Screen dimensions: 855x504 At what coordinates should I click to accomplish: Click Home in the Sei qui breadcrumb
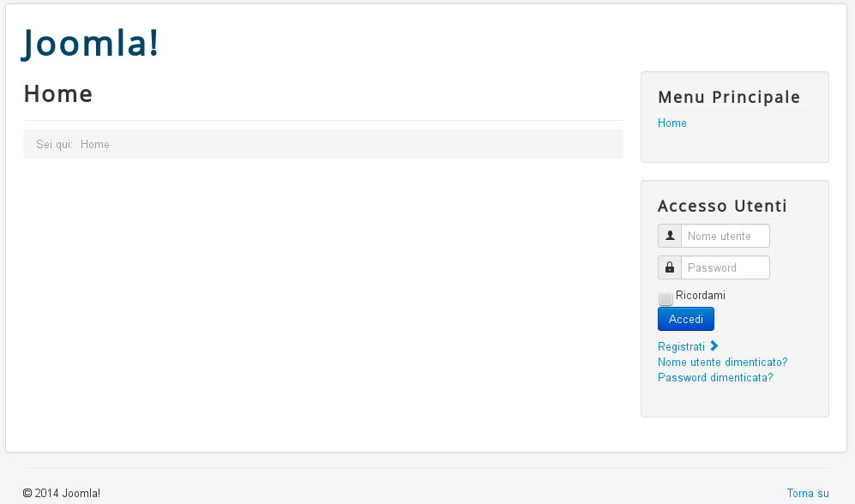pyautogui.click(x=95, y=144)
